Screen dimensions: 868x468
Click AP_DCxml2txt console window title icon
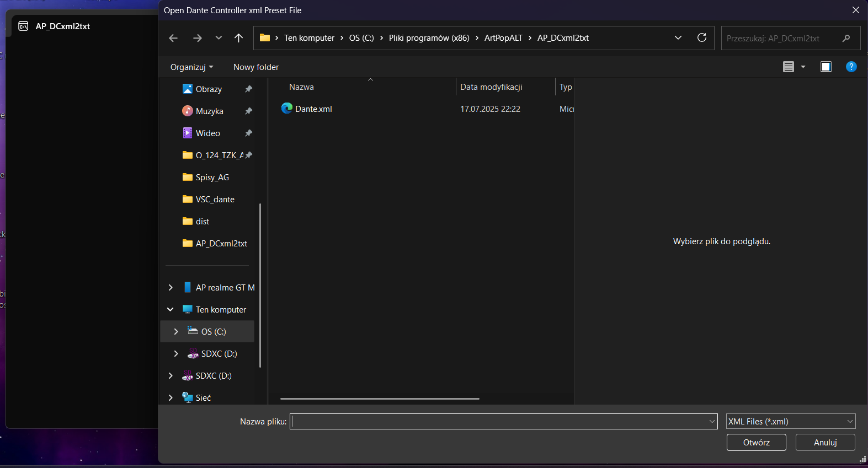coord(23,26)
